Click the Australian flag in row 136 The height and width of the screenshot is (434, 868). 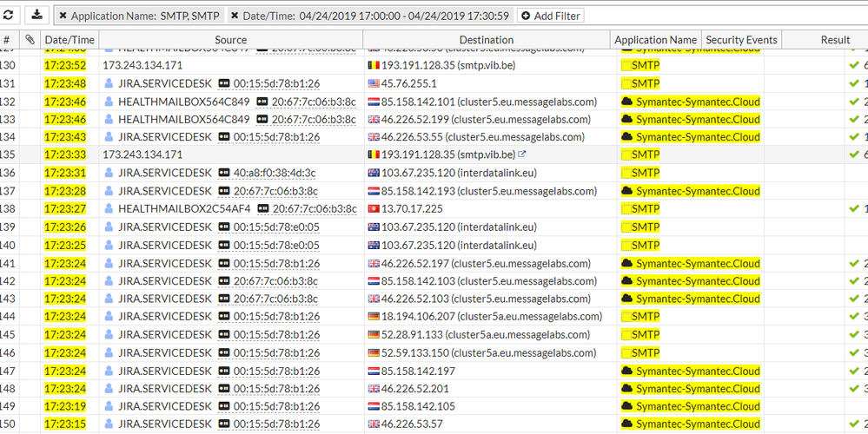pos(374,173)
